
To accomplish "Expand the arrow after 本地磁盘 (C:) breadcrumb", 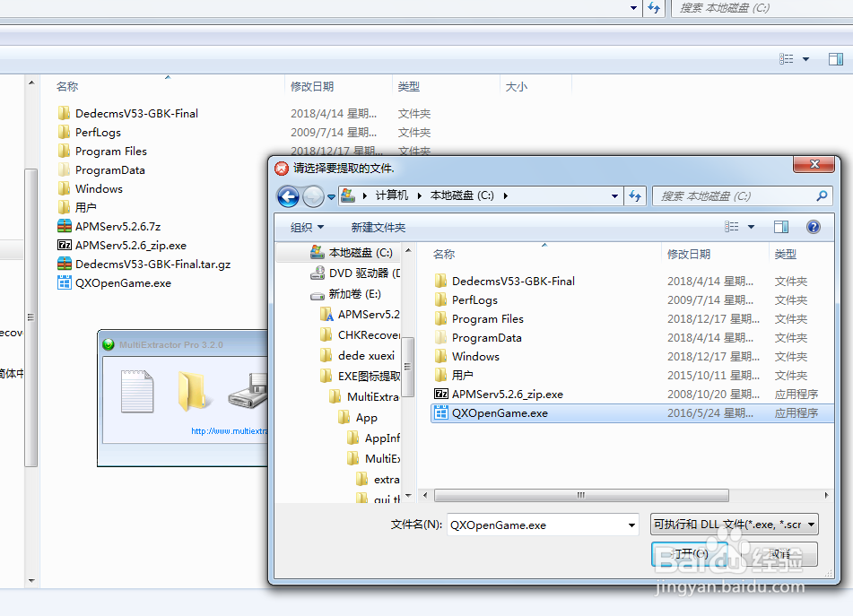I will tap(505, 195).
